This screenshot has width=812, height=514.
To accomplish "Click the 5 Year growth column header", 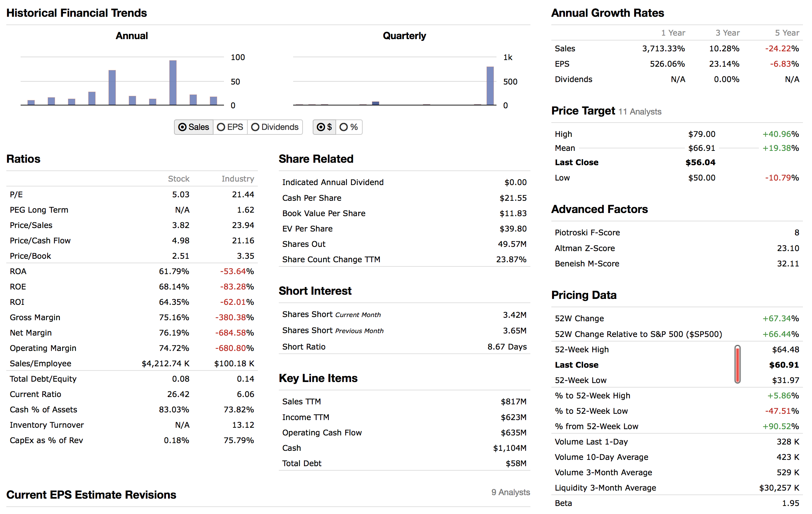I will pyautogui.click(x=787, y=33).
